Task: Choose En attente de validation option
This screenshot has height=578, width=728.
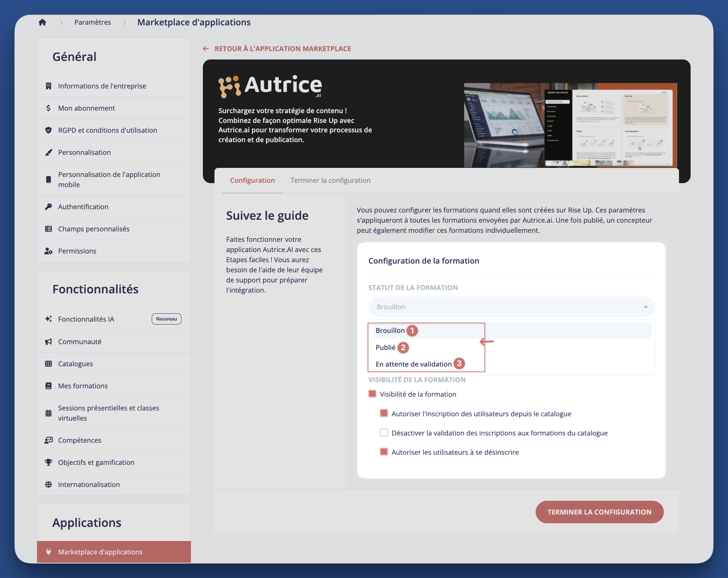Action: (413, 364)
